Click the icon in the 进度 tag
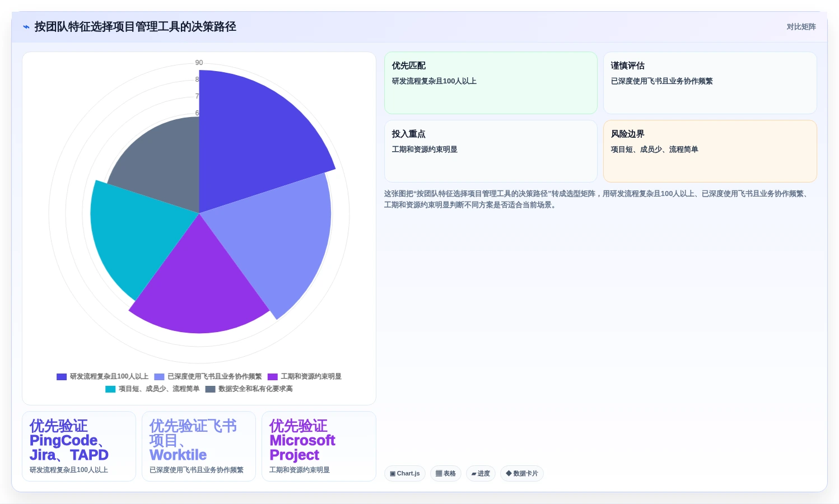 pos(474,474)
